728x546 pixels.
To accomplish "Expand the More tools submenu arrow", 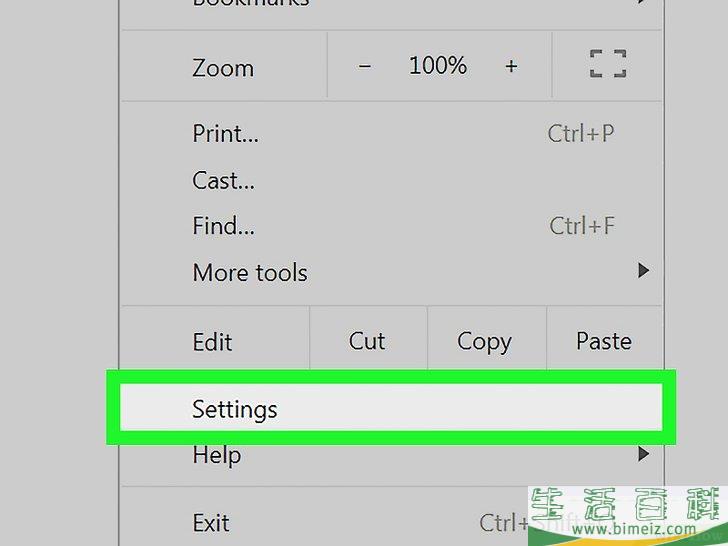I will click(643, 270).
